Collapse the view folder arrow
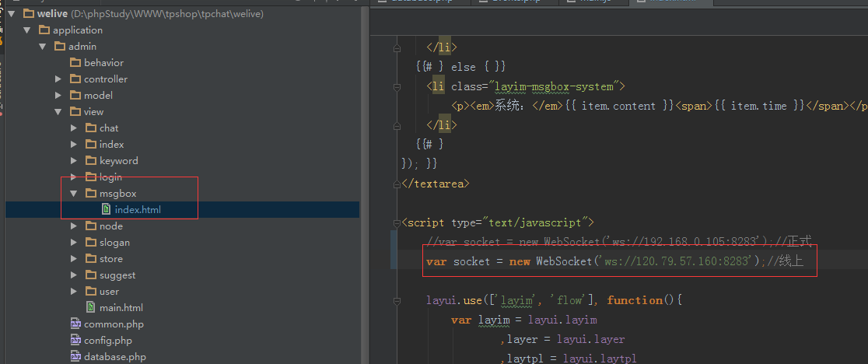Viewport: 868px width, 364px height. click(x=58, y=112)
